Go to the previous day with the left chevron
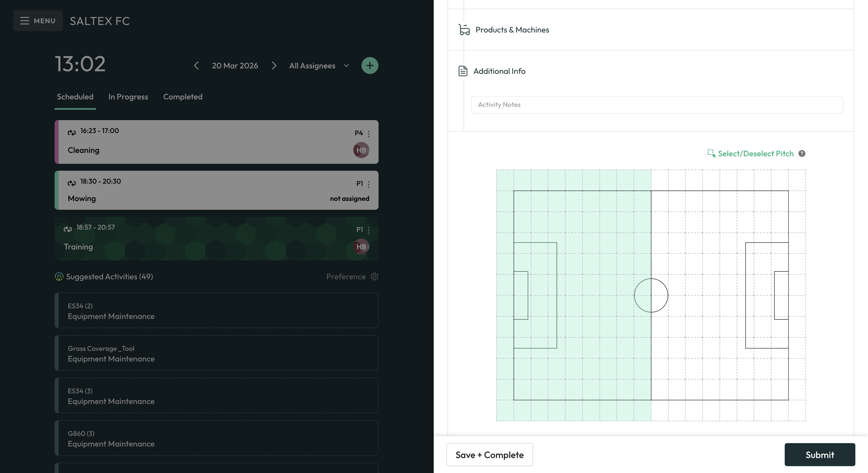The image size is (868, 473). [x=196, y=66]
